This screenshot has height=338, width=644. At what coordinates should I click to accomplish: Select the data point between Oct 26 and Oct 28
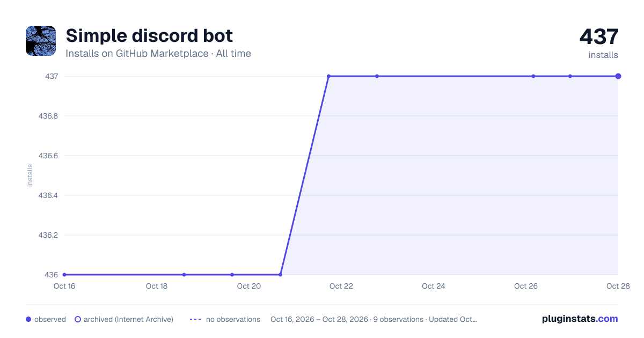[x=570, y=76]
